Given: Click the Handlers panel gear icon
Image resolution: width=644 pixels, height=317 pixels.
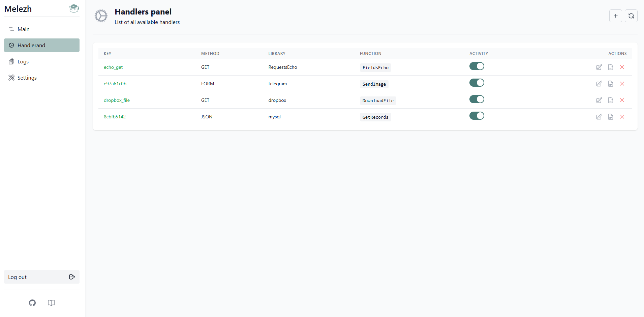Looking at the screenshot, I should coord(101,16).
